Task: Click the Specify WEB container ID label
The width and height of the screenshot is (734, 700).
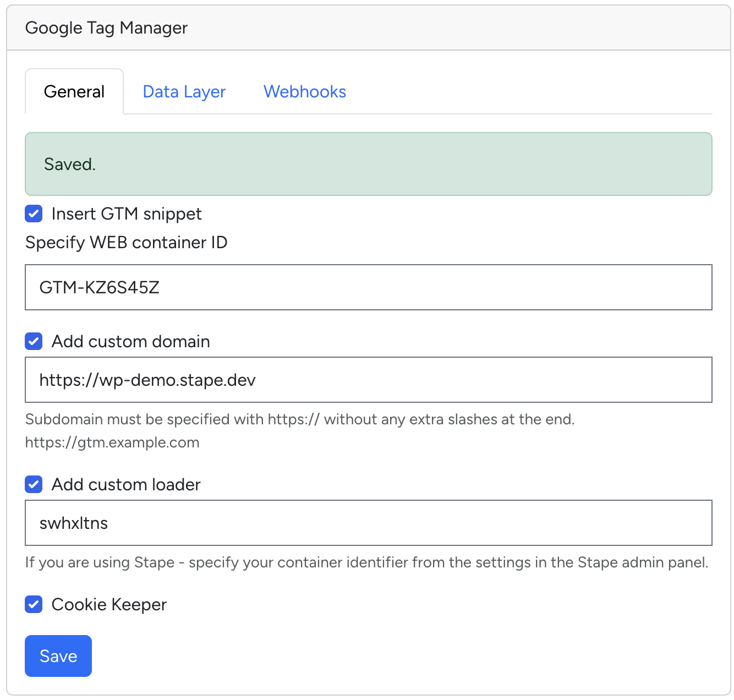Action: point(126,242)
